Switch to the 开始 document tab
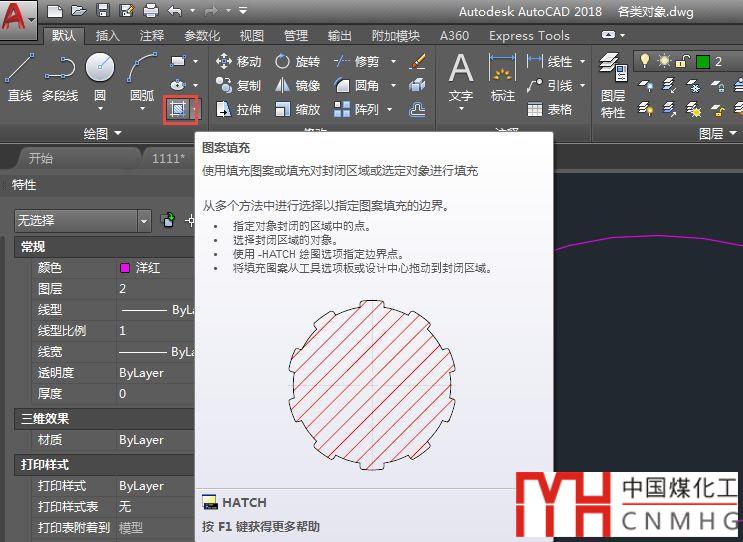The height and width of the screenshot is (542, 743). click(x=40, y=158)
